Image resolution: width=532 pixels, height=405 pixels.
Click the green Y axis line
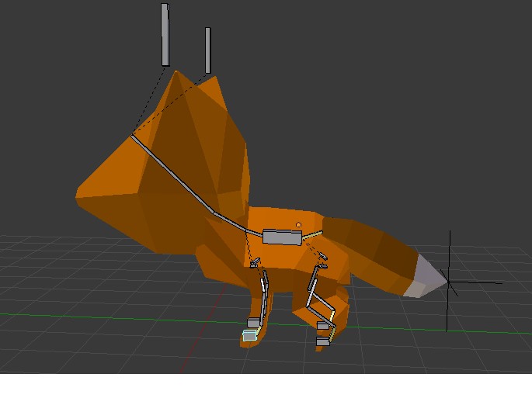tap(116, 315)
